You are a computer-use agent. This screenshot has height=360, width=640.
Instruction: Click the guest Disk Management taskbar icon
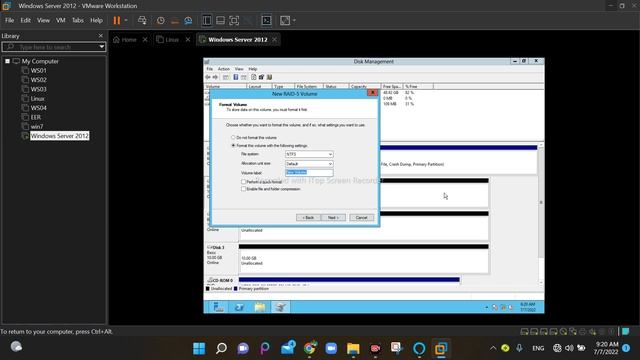click(280, 307)
